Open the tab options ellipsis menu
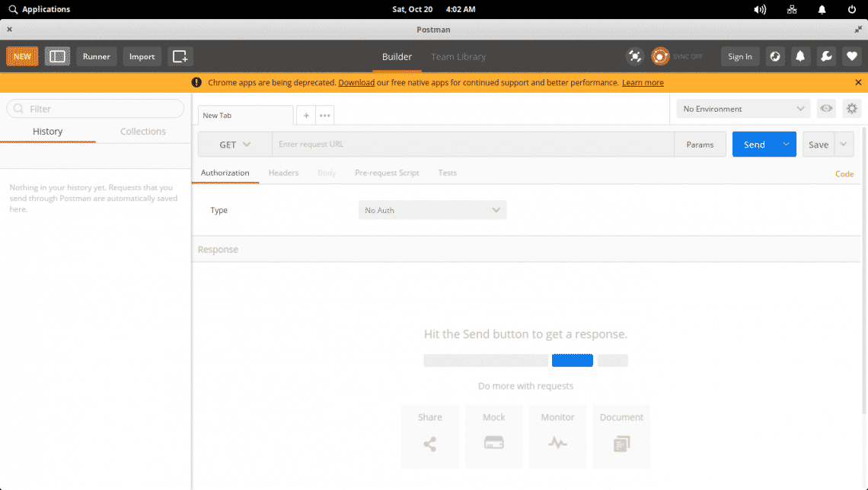The image size is (868, 490). (x=325, y=115)
